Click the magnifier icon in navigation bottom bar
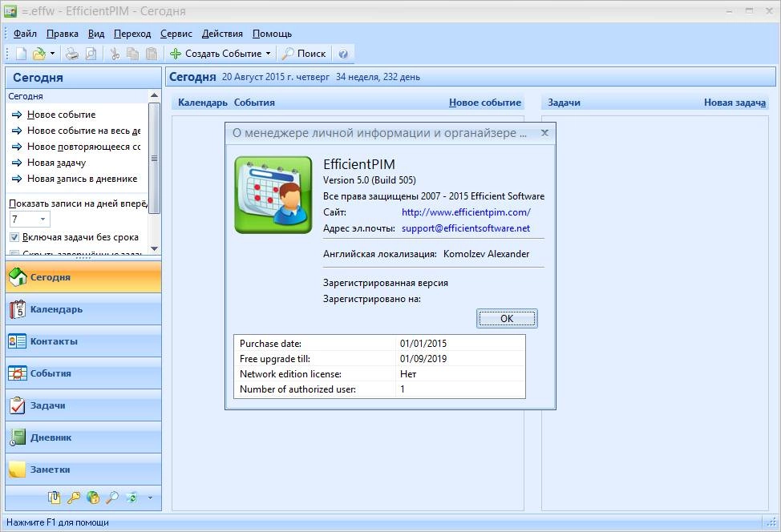The width and height of the screenshot is (781, 532). (112, 498)
